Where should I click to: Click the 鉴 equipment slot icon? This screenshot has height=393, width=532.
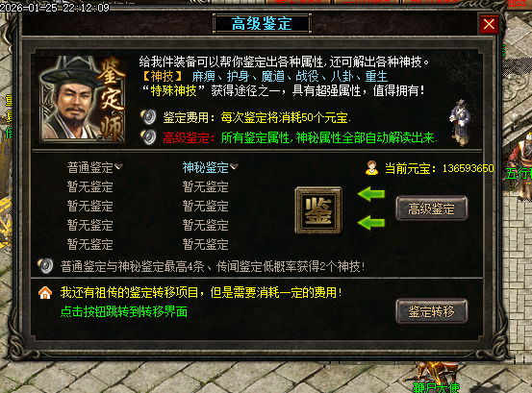point(318,210)
